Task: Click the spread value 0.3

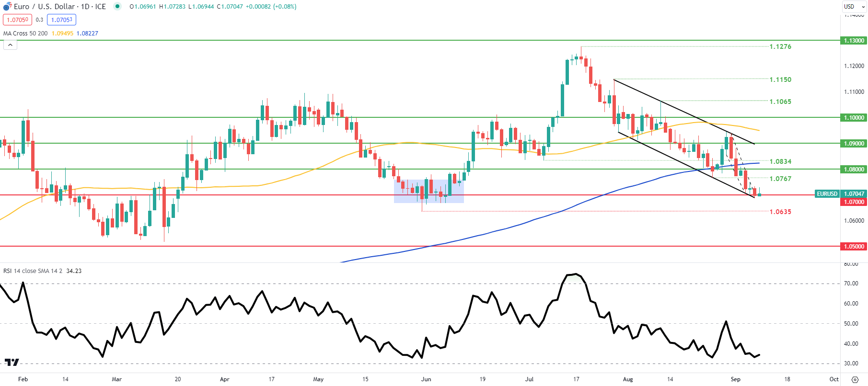Action: pos(39,20)
